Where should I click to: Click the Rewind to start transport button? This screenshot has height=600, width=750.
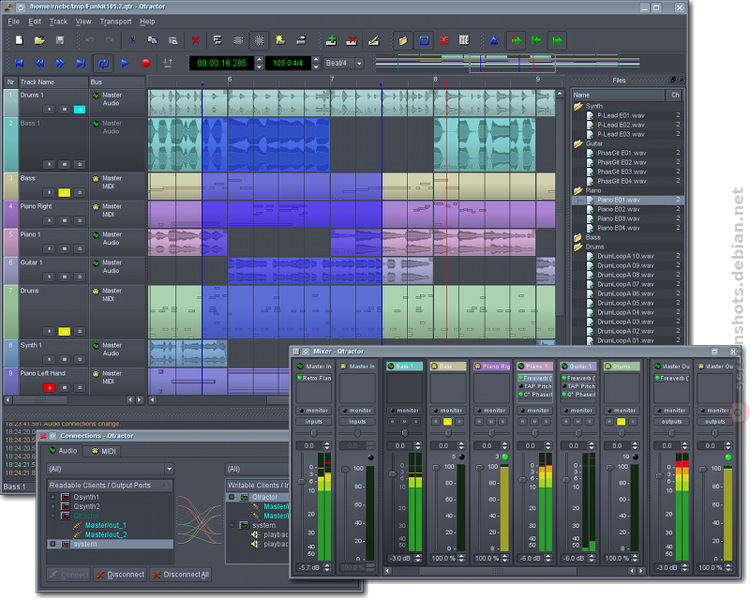[19, 63]
